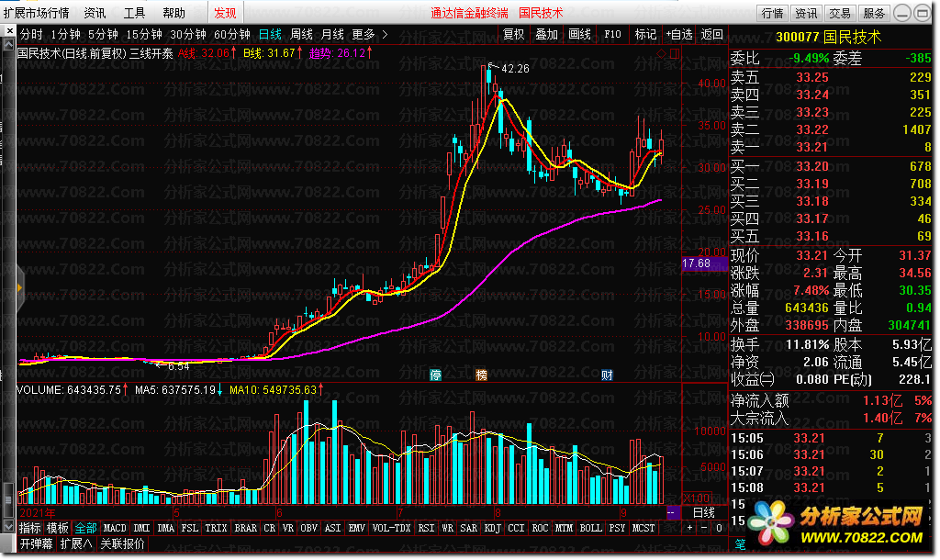Expand the 更多 periods dropdown
The height and width of the screenshot is (560, 940).
(x=369, y=34)
